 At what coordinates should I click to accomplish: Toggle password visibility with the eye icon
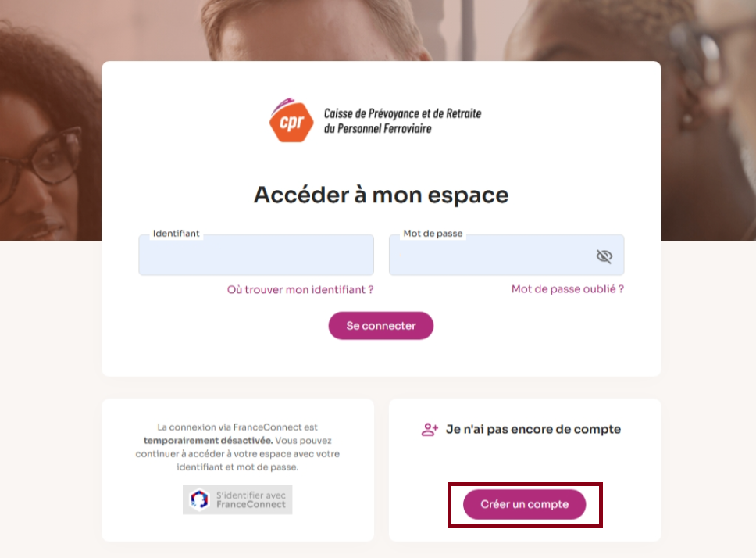click(604, 256)
